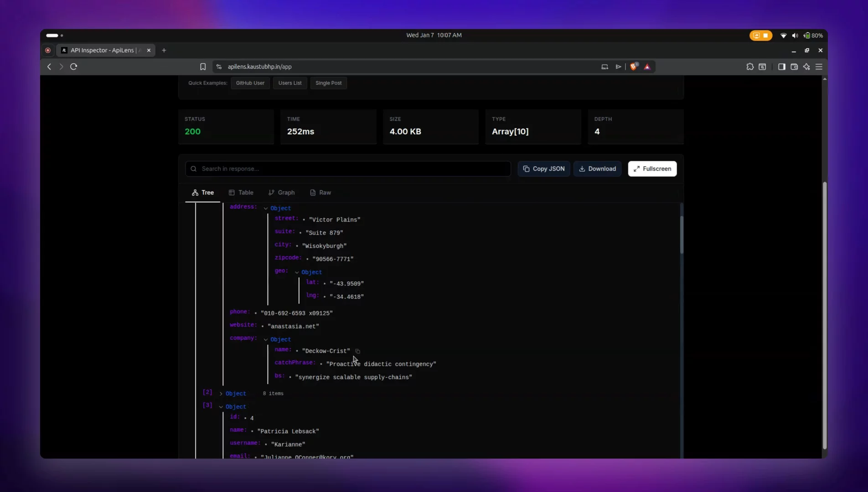Collapse the address Object node

click(x=265, y=208)
